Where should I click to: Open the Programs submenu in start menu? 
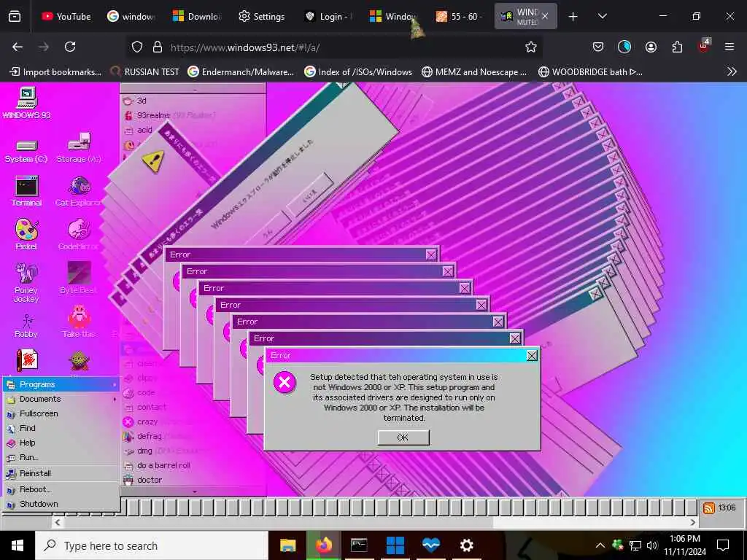point(61,384)
